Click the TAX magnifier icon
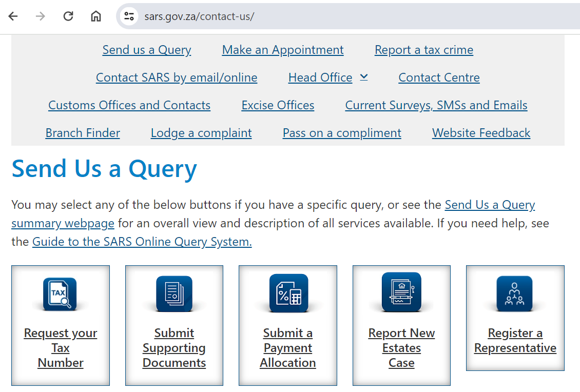This screenshot has height=392, width=580. [60, 293]
